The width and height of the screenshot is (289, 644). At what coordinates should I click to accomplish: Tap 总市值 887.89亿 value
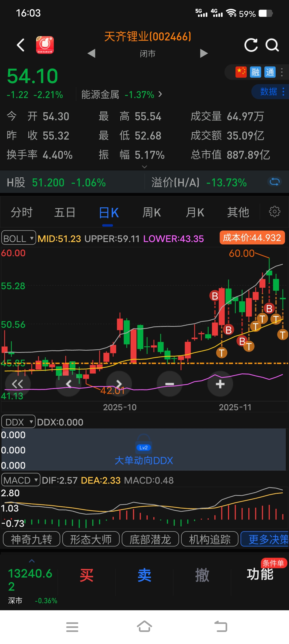[230, 155]
